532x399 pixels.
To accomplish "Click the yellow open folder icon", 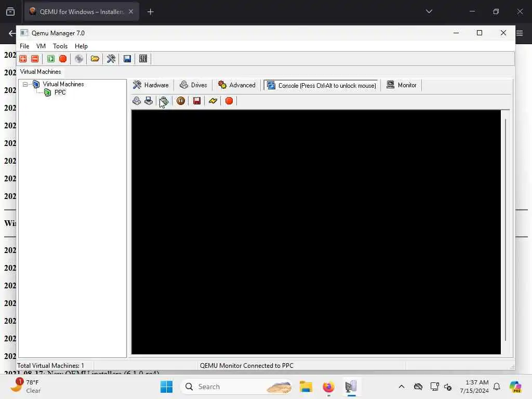I will (95, 59).
